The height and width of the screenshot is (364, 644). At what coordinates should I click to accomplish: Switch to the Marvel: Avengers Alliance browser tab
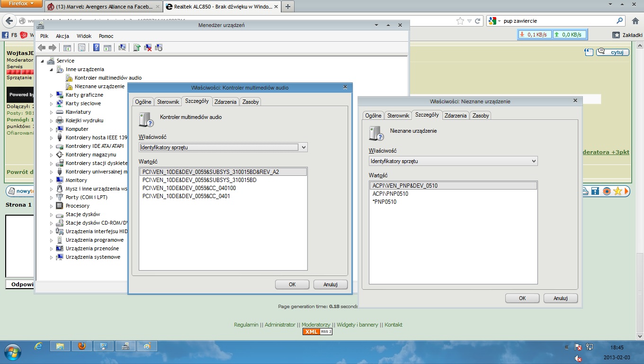(x=104, y=7)
